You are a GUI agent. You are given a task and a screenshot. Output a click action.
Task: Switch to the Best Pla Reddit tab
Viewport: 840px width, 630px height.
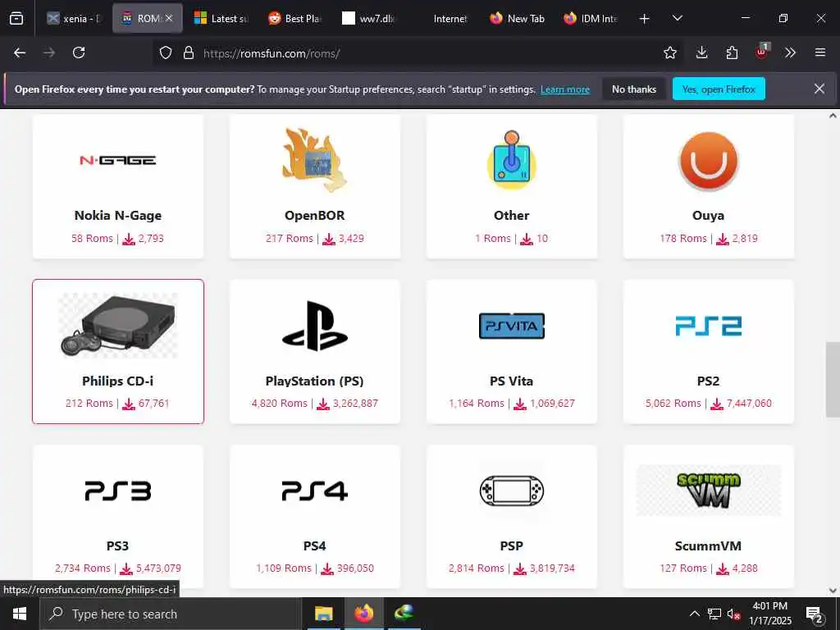[295, 19]
